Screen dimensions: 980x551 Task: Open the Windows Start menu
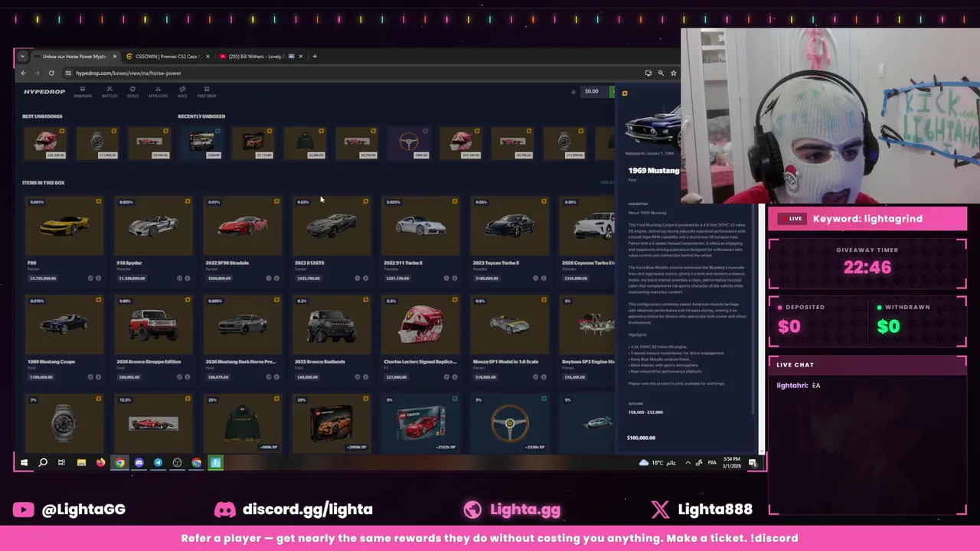[24, 462]
